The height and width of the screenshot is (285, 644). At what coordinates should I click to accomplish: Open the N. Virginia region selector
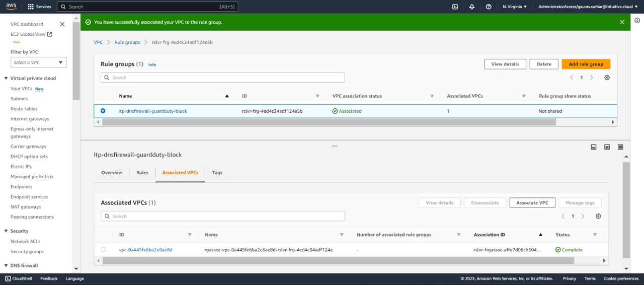514,7
